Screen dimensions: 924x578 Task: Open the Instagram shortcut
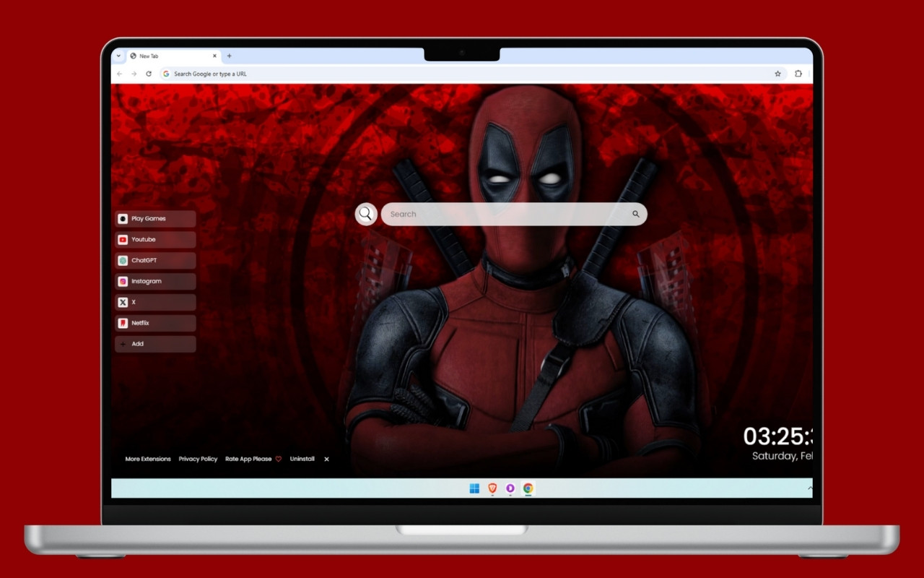155,282
